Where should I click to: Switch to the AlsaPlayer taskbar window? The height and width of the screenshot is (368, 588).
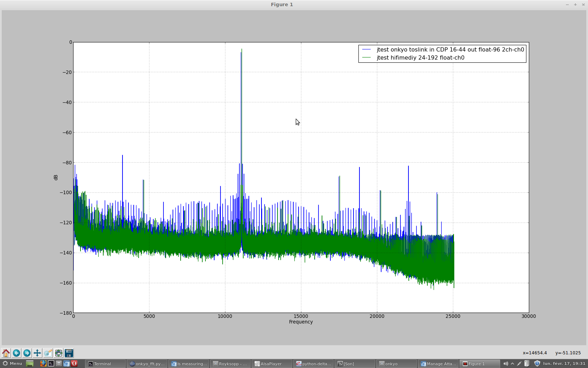coord(272,364)
